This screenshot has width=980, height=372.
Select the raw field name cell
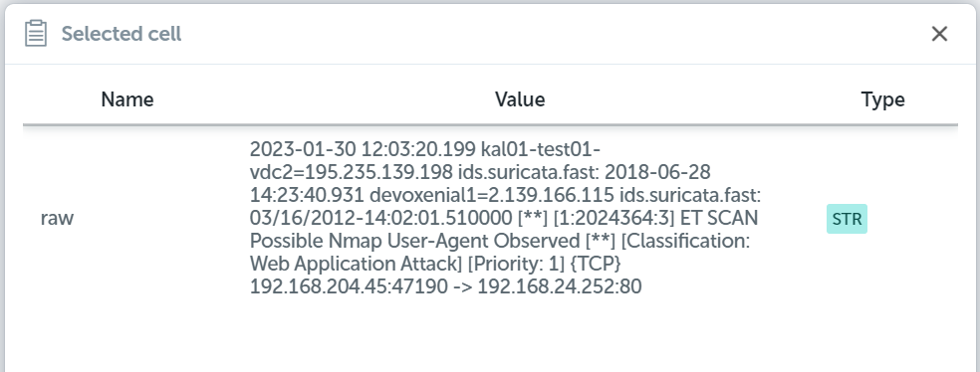pyautogui.click(x=57, y=219)
